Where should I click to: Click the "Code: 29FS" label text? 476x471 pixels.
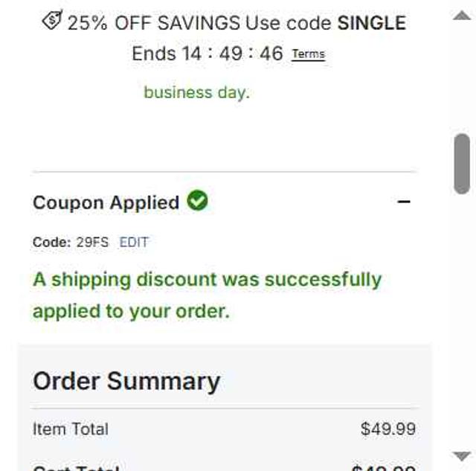(x=71, y=243)
